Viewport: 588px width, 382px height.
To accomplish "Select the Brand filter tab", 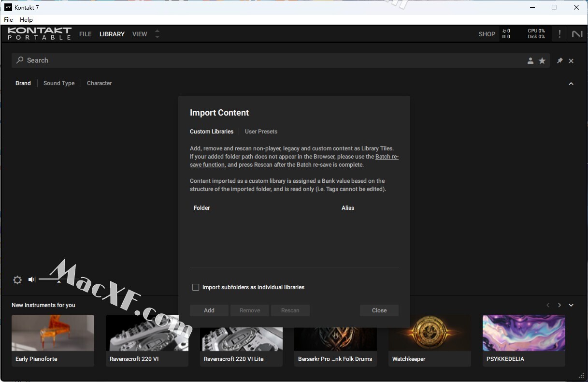I will pos(23,83).
